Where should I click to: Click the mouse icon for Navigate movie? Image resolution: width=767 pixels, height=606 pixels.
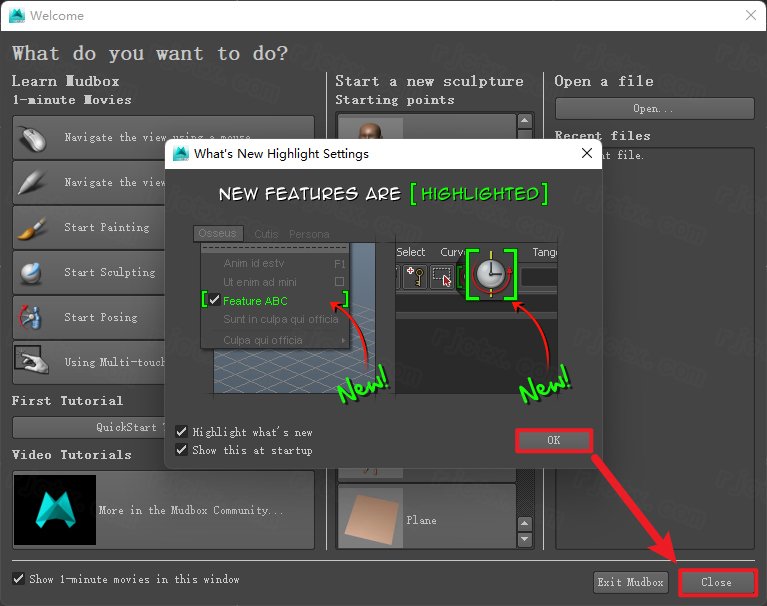coord(32,138)
